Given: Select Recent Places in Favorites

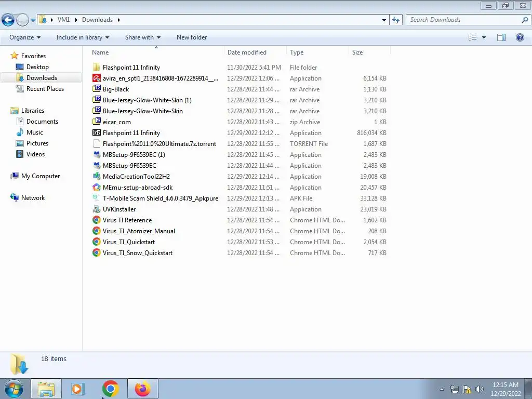Looking at the screenshot, I should (x=39, y=88).
